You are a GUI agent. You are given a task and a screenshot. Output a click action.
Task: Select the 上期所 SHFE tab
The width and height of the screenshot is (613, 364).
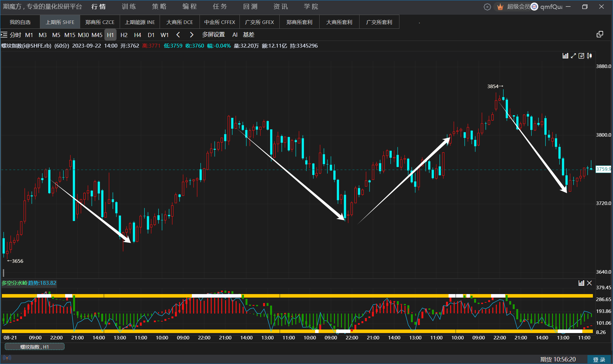click(x=60, y=22)
